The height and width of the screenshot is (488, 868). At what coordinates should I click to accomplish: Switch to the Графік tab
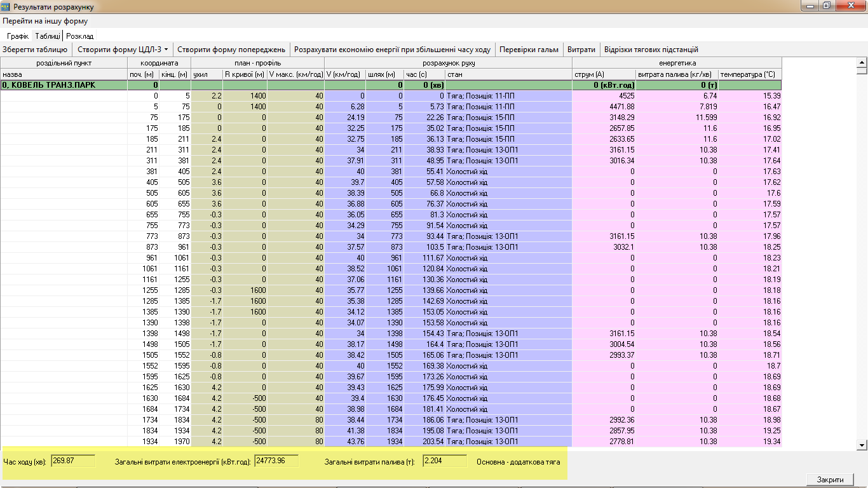pyautogui.click(x=18, y=36)
